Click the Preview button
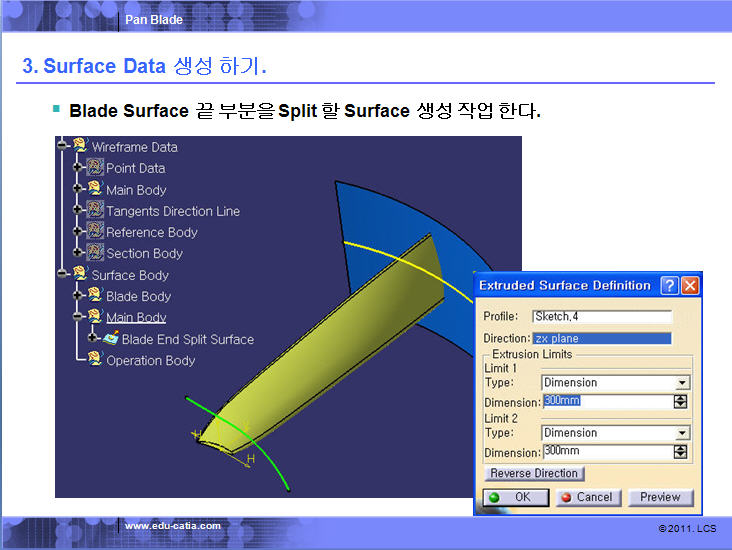The image size is (732, 550). pos(659,497)
